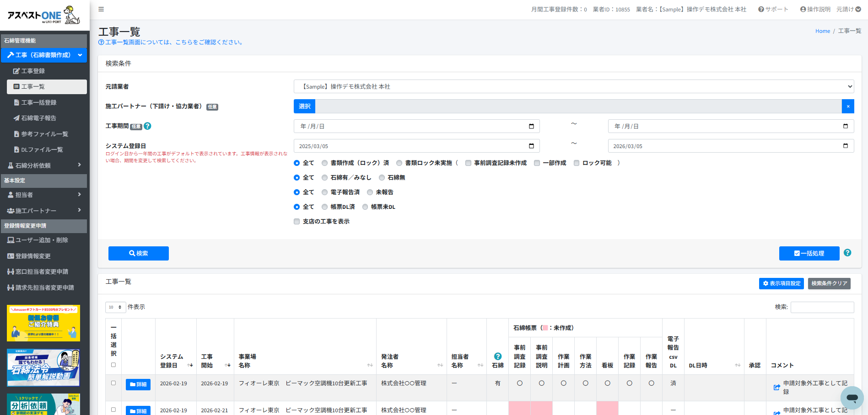Click the 石綿 column help icon
The height and width of the screenshot is (415, 868).
tap(497, 356)
